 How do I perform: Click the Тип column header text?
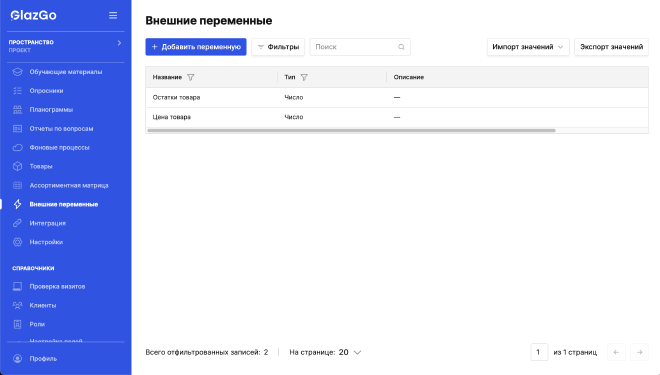[x=290, y=77]
